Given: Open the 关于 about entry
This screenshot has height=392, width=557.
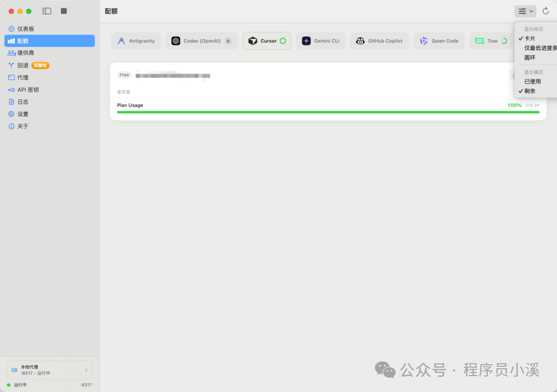Looking at the screenshot, I should click(x=50, y=126).
